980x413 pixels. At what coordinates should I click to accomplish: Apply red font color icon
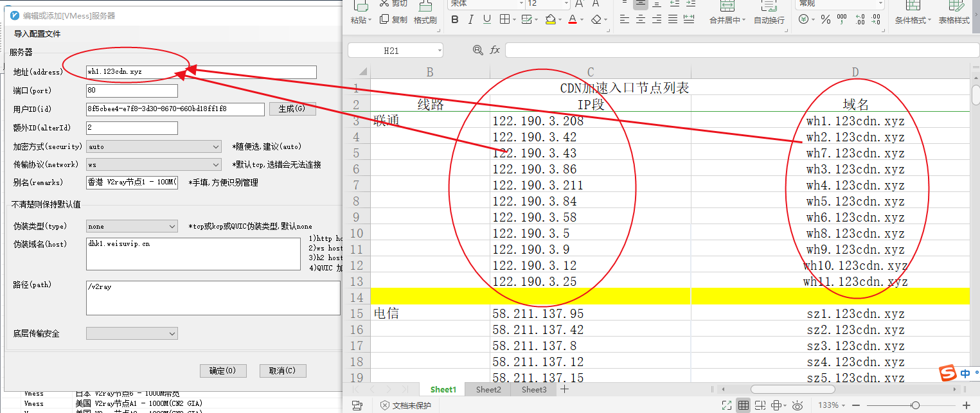click(x=573, y=19)
